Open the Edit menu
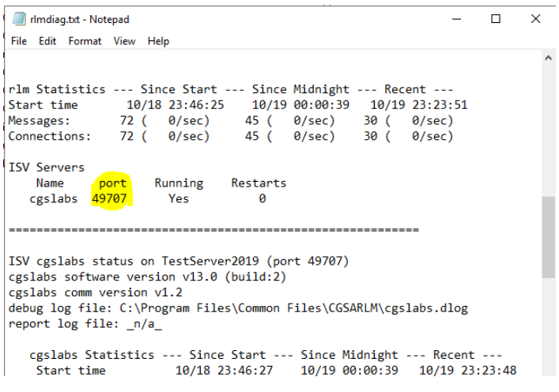Screen dimensions: 559x392 pos(47,41)
